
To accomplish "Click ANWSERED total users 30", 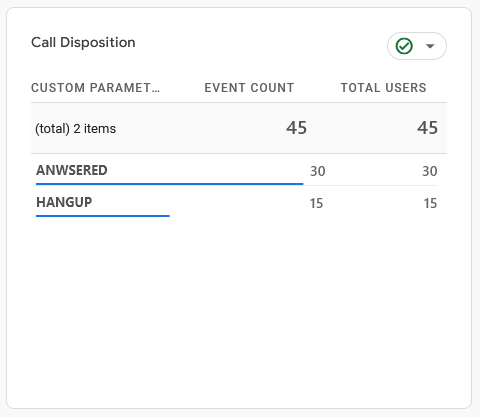I will (x=430, y=171).
